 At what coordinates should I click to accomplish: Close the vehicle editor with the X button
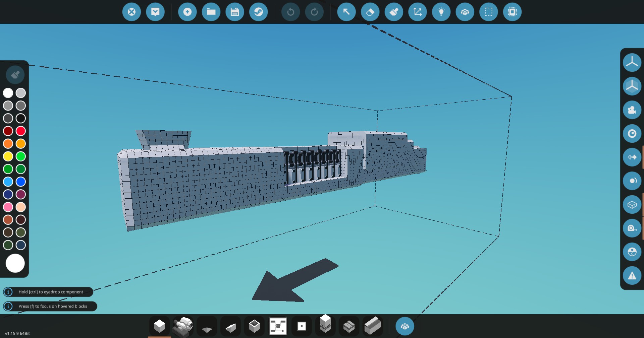tap(131, 12)
